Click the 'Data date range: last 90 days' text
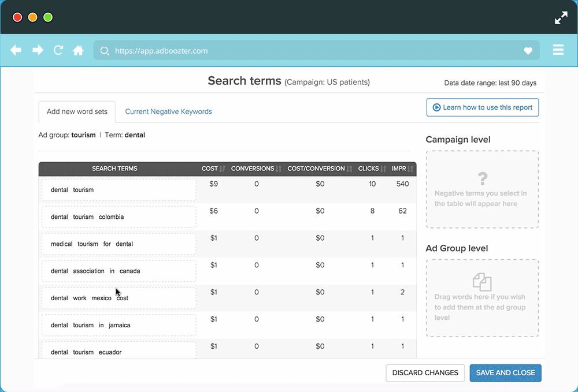Viewport: 578px width, 392px height. (x=490, y=83)
